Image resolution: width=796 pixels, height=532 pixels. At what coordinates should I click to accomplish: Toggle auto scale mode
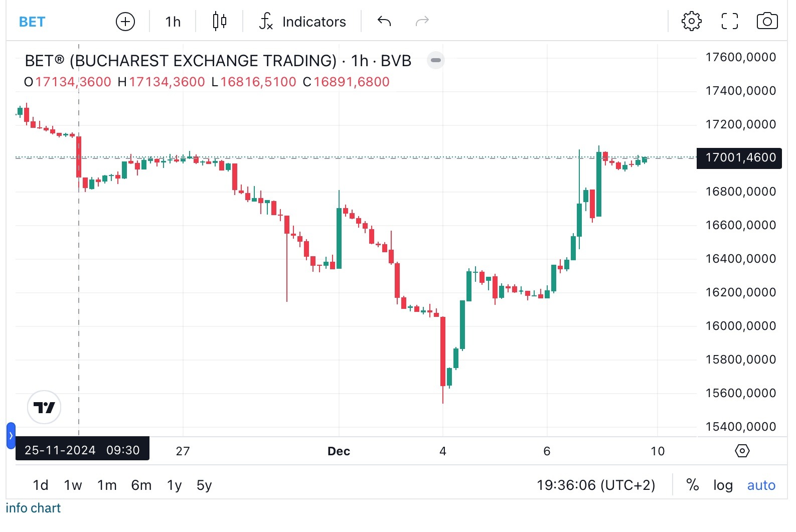(761, 485)
